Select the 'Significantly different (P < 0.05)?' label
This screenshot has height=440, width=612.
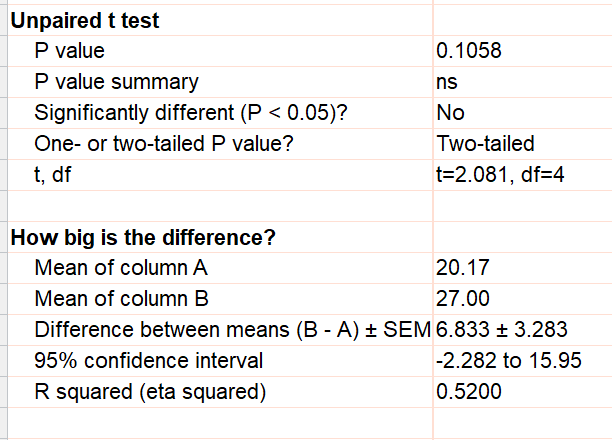pyautogui.click(x=191, y=112)
